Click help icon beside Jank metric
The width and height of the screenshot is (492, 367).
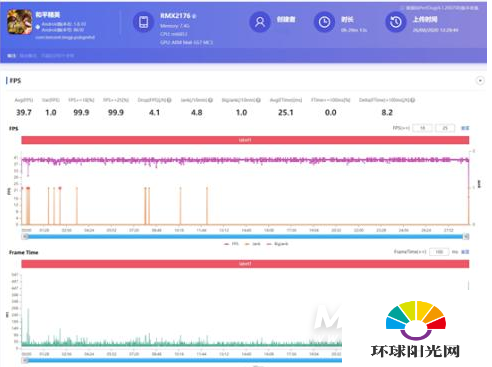(210, 100)
